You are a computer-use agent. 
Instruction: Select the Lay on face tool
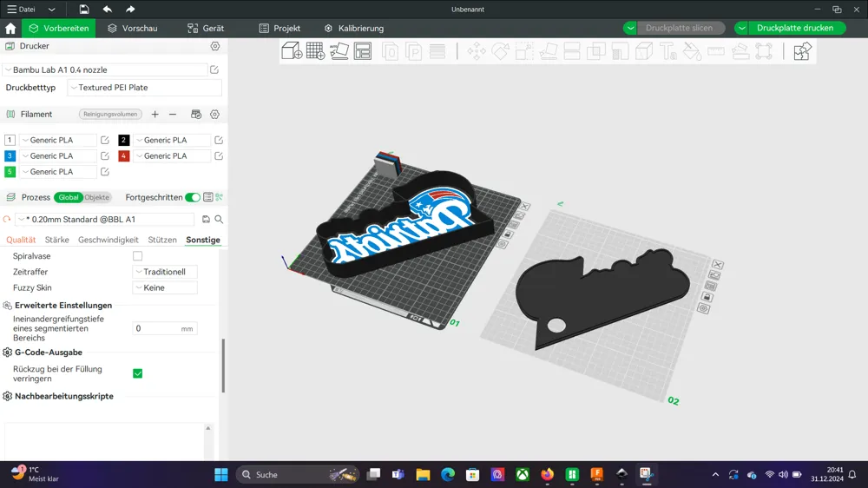pyautogui.click(x=548, y=51)
